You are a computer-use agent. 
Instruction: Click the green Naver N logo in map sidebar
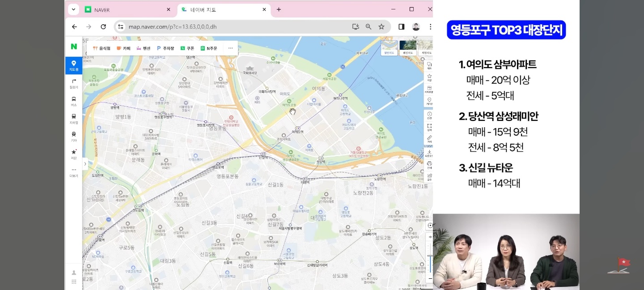74,47
